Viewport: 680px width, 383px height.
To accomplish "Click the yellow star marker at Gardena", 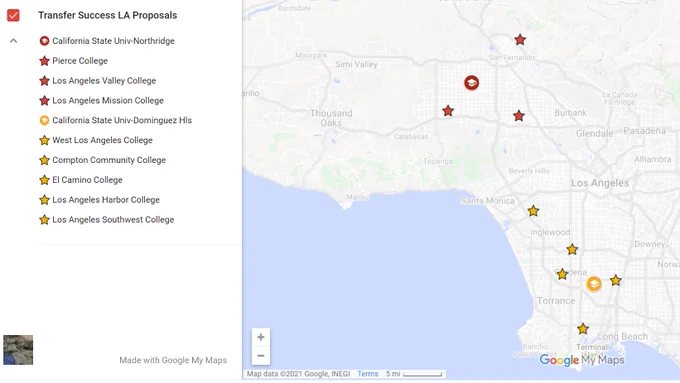I will click(x=562, y=274).
